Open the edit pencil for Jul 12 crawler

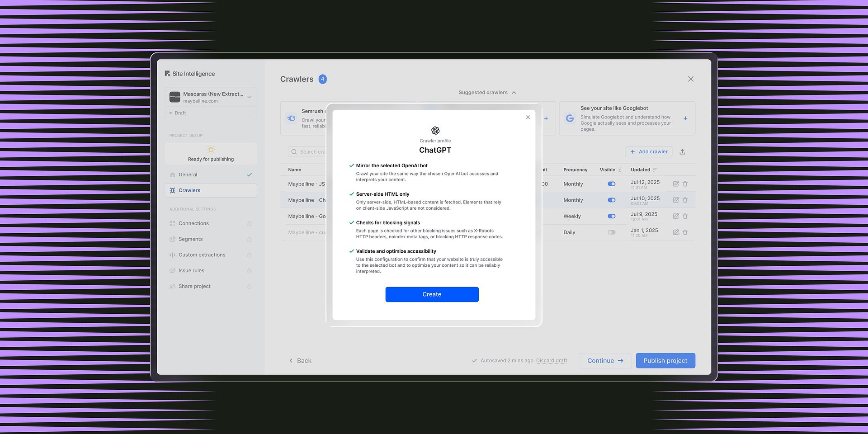(676, 184)
